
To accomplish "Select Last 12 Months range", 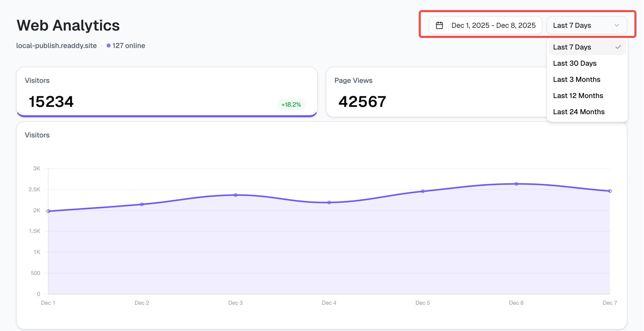I will [578, 96].
